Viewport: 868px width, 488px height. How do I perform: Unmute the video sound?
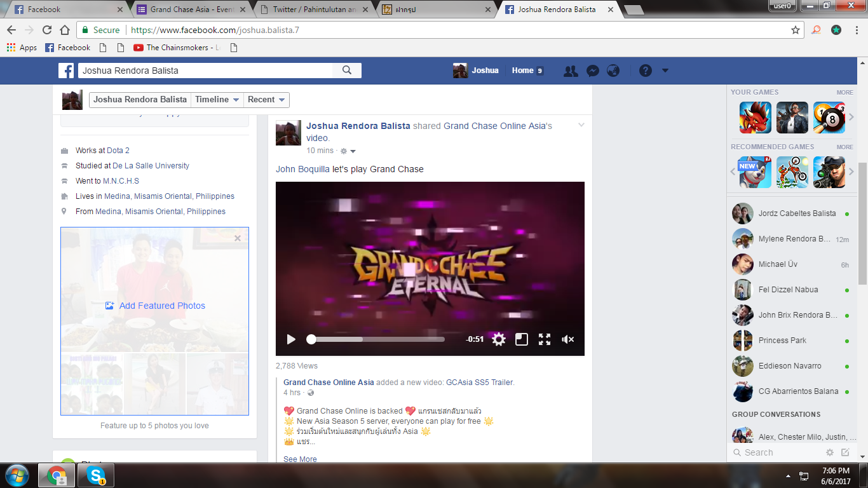[568, 339]
